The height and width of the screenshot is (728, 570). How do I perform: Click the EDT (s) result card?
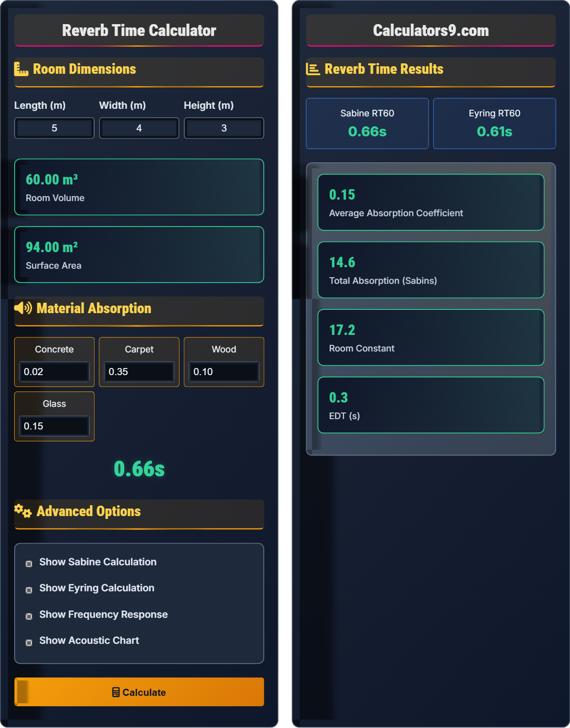point(431,405)
